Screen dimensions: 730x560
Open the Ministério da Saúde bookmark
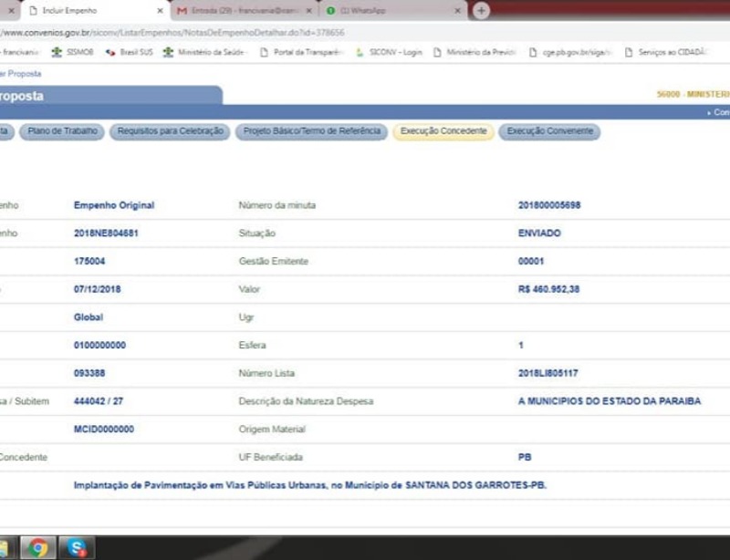click(203, 52)
